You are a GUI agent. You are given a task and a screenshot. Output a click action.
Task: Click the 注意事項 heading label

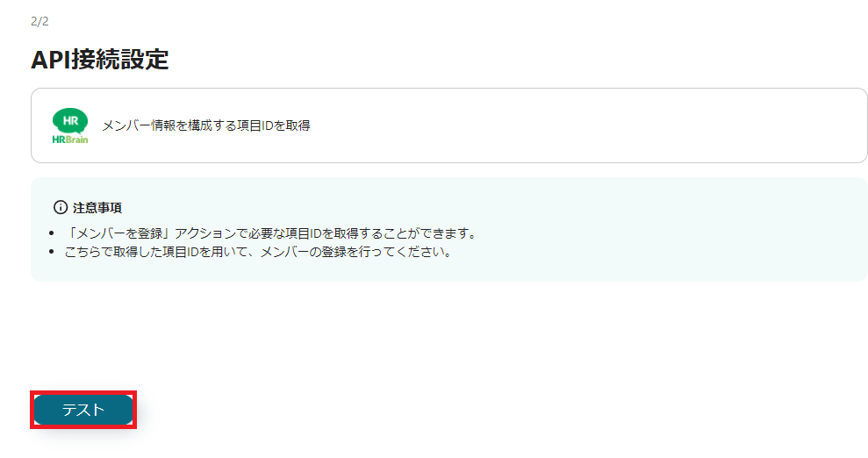[x=97, y=208]
